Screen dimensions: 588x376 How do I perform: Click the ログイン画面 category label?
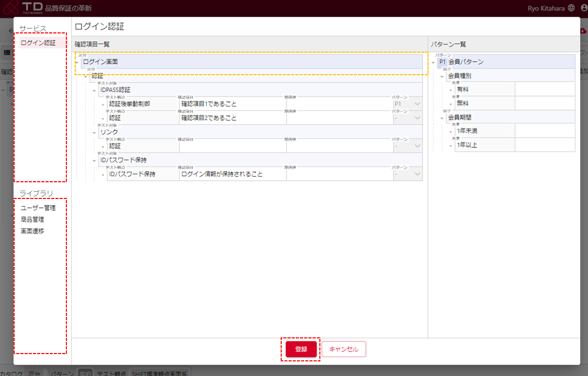(100, 62)
